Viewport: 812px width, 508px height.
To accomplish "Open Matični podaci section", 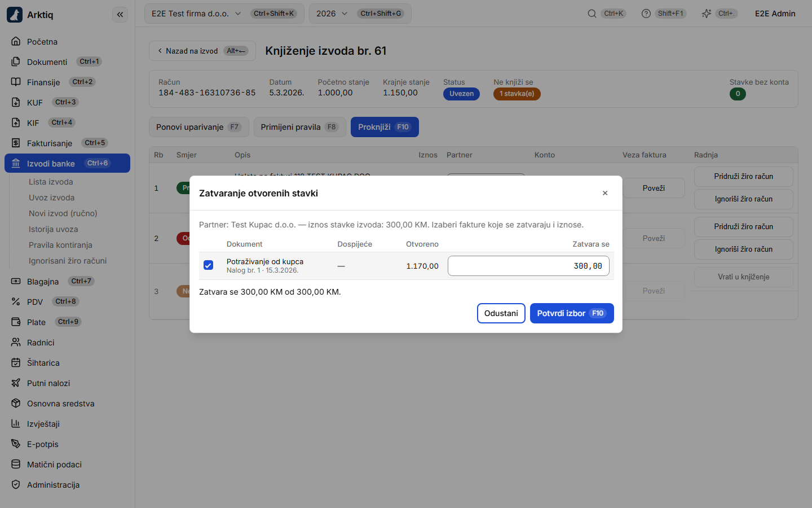I will pos(67,464).
